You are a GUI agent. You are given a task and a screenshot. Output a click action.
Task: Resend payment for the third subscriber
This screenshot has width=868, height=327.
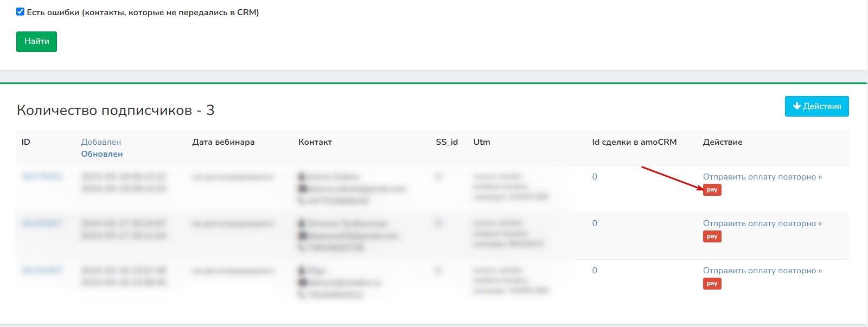click(762, 271)
